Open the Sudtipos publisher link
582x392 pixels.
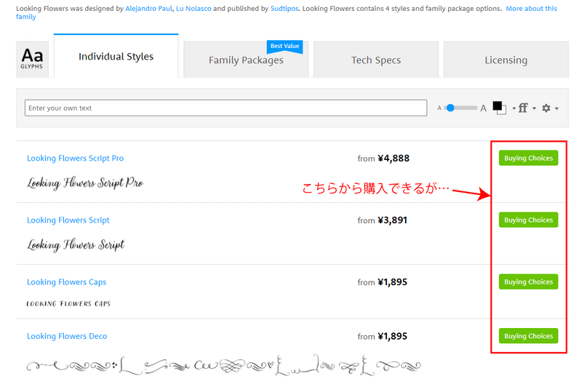tap(284, 9)
